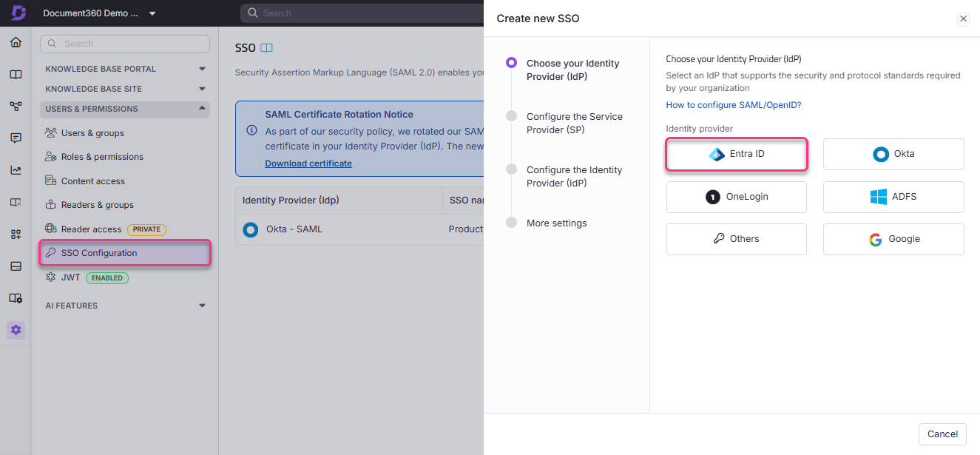Choose Google as the identity provider
Image resolution: width=980 pixels, height=455 pixels.
[893, 239]
